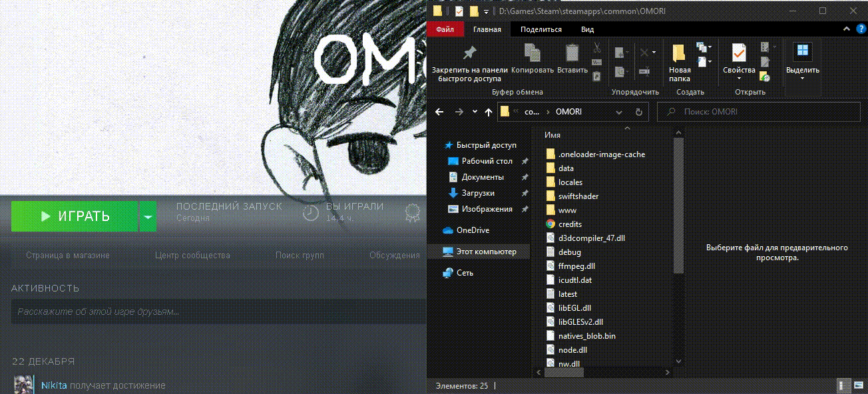The image size is (868, 394).
Task: Open Обсуждения tab in Steam
Action: point(395,255)
